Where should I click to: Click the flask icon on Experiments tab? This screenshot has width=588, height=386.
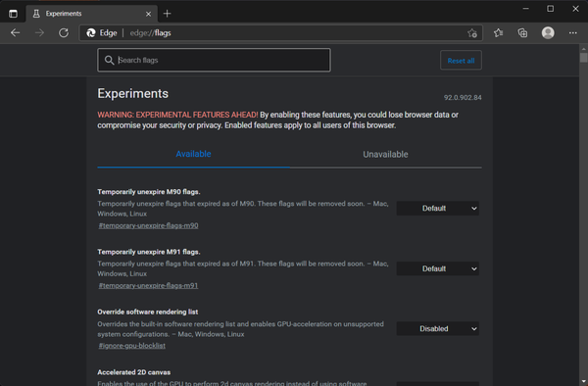[36, 14]
